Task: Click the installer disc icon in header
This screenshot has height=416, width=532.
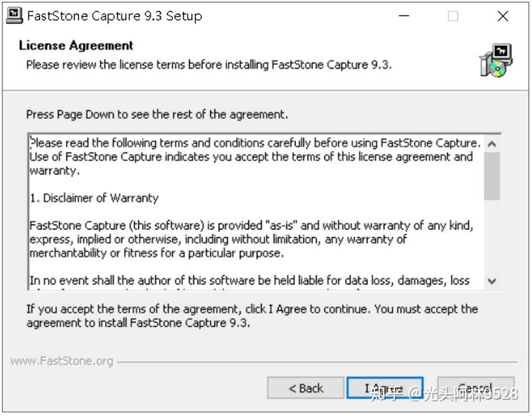Action: tap(495, 61)
